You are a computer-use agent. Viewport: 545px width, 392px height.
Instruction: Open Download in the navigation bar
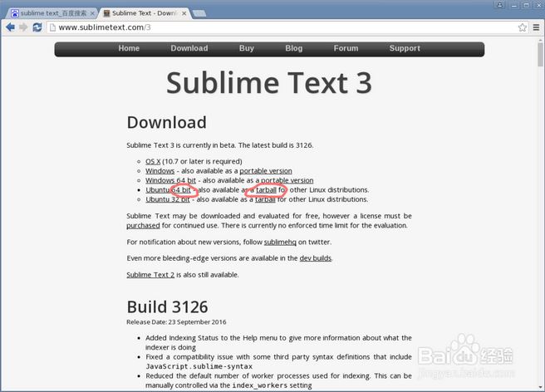[x=189, y=48]
